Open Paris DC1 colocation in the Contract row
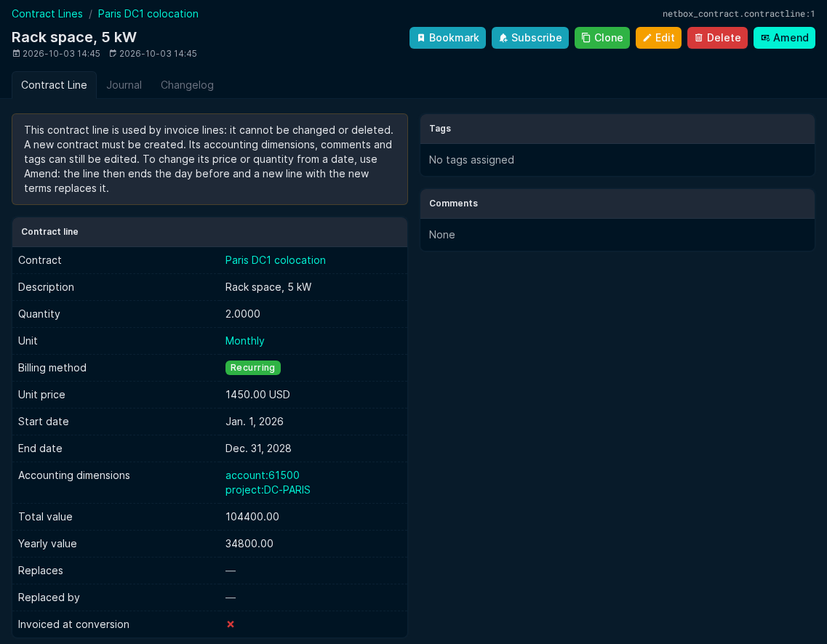The width and height of the screenshot is (827, 644). [276, 260]
